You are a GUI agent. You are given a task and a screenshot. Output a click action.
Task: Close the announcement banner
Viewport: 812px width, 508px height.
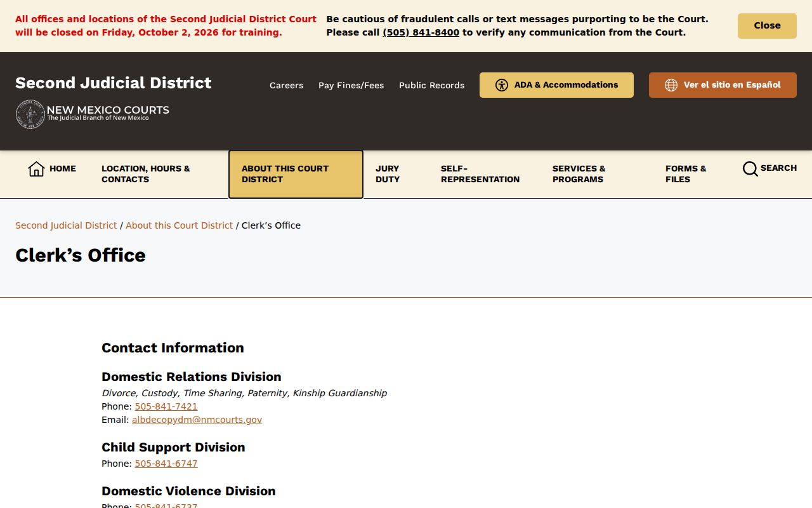click(767, 26)
